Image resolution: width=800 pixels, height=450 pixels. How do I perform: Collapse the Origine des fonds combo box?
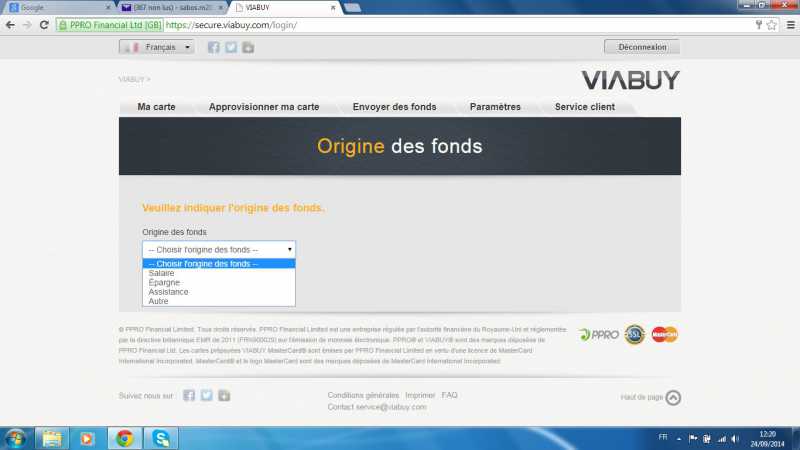219,249
